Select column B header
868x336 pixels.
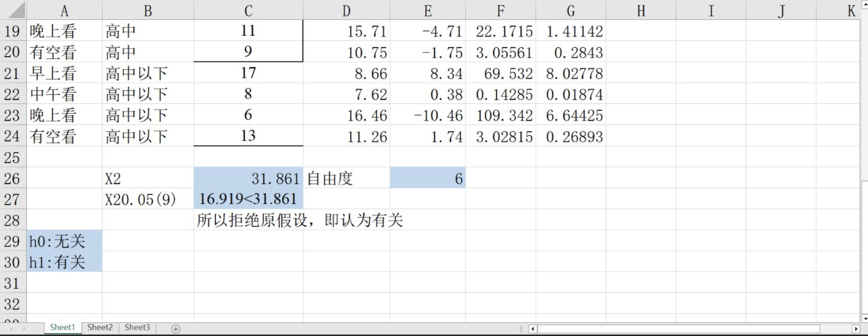[148, 10]
